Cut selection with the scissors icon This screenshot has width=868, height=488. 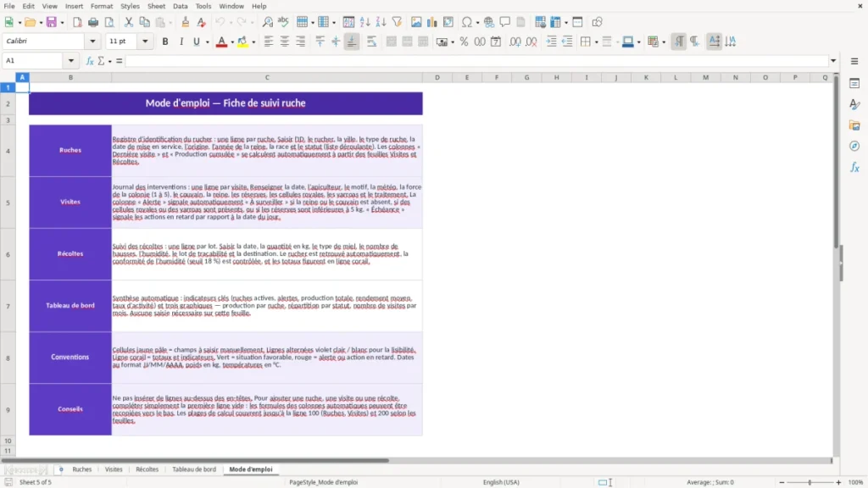pos(129,22)
